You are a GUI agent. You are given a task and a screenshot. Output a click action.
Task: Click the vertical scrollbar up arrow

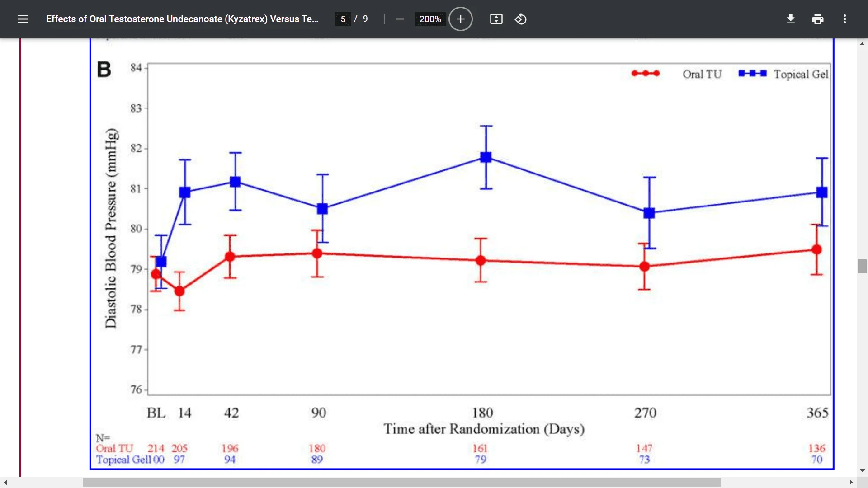coord(862,44)
